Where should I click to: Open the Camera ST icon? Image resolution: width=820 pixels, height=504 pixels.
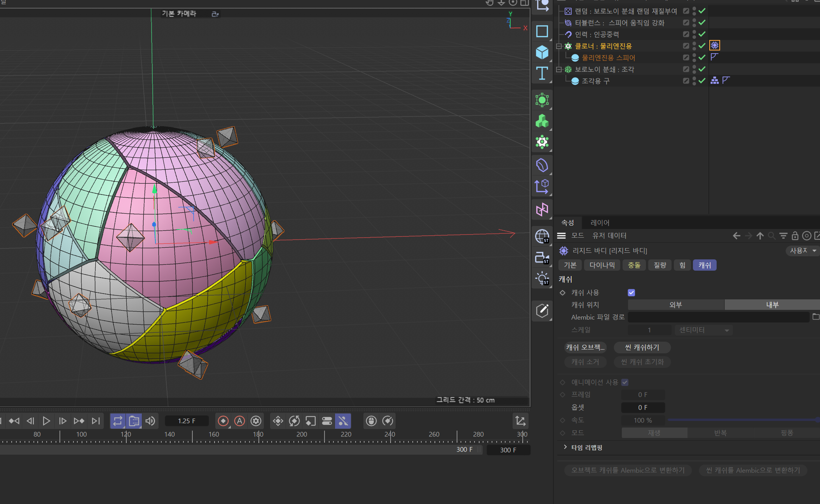[542, 257]
